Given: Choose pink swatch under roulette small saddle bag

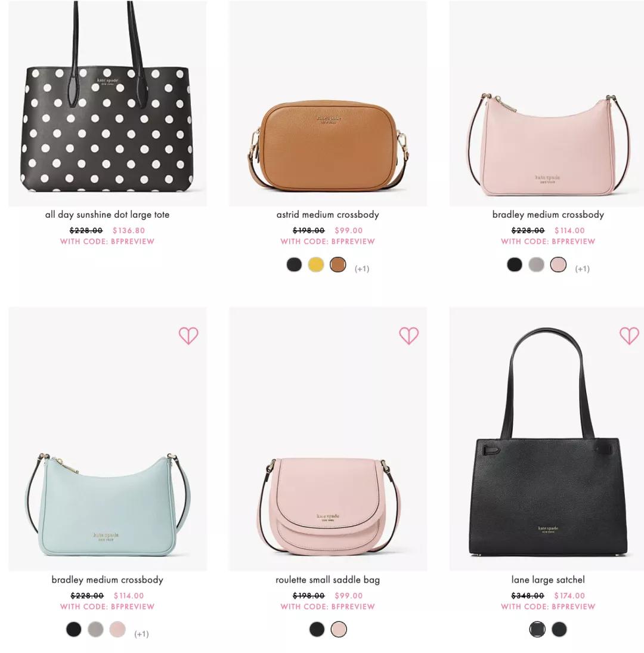Looking at the screenshot, I should click(339, 629).
